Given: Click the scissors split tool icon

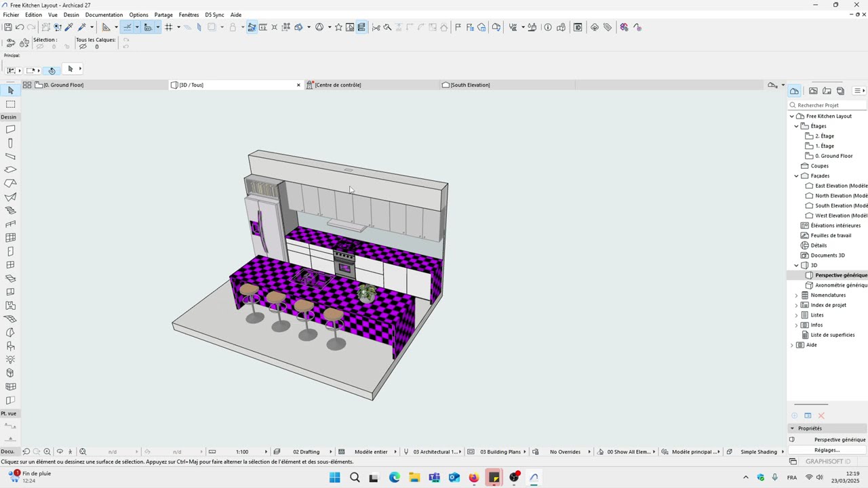Looking at the screenshot, I should coord(376,27).
